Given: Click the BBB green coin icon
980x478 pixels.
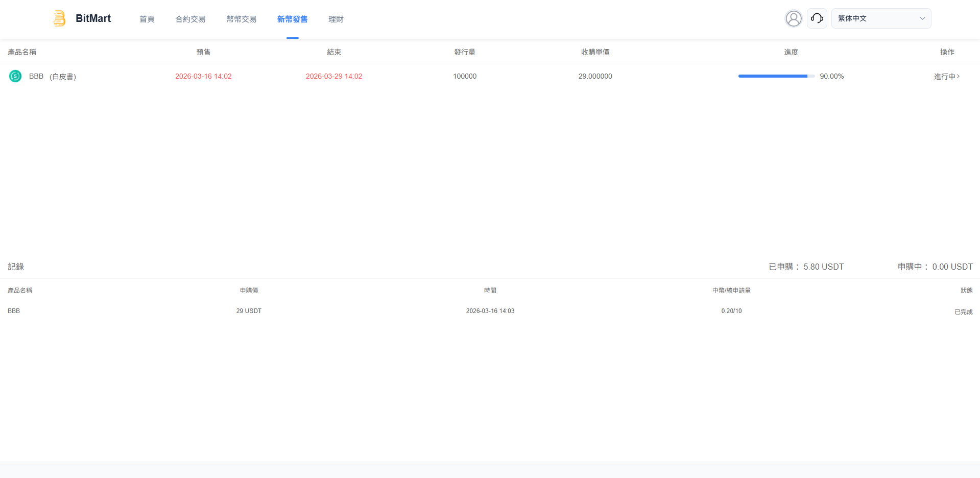Looking at the screenshot, I should pos(15,76).
